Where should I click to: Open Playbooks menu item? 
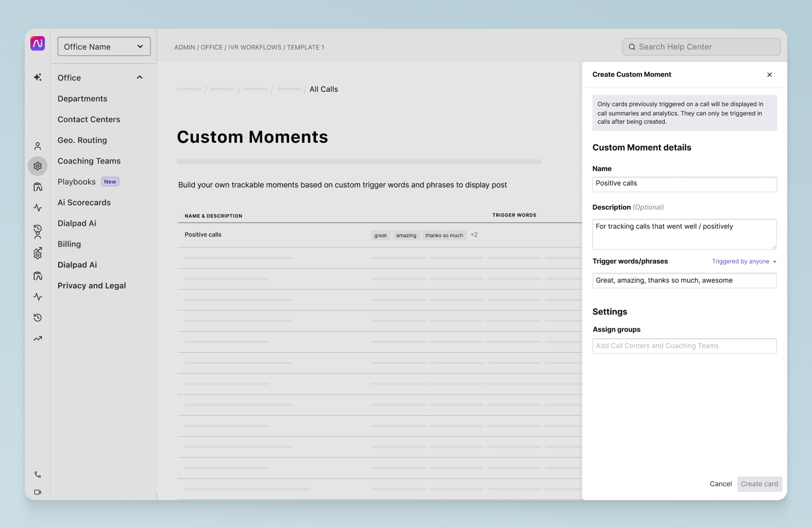click(77, 181)
